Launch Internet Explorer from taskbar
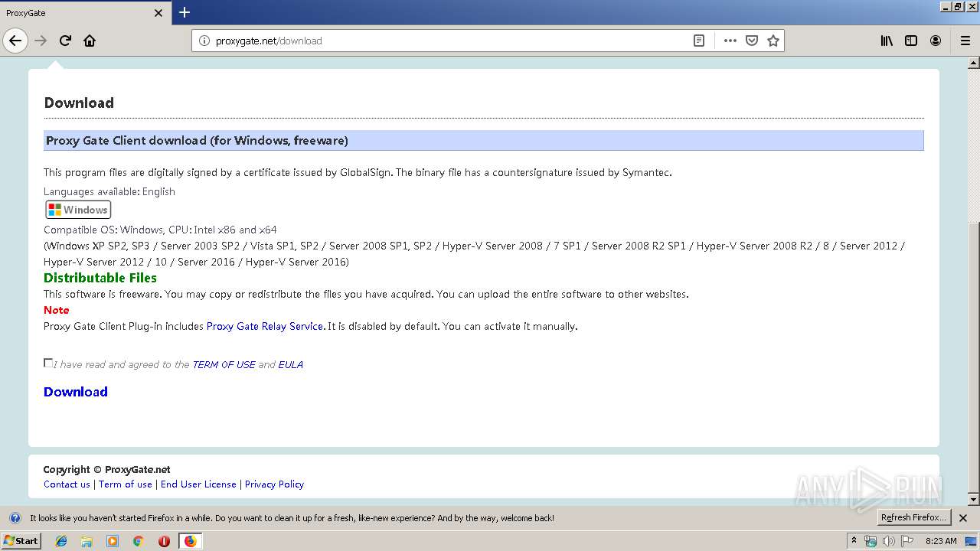 tap(61, 541)
